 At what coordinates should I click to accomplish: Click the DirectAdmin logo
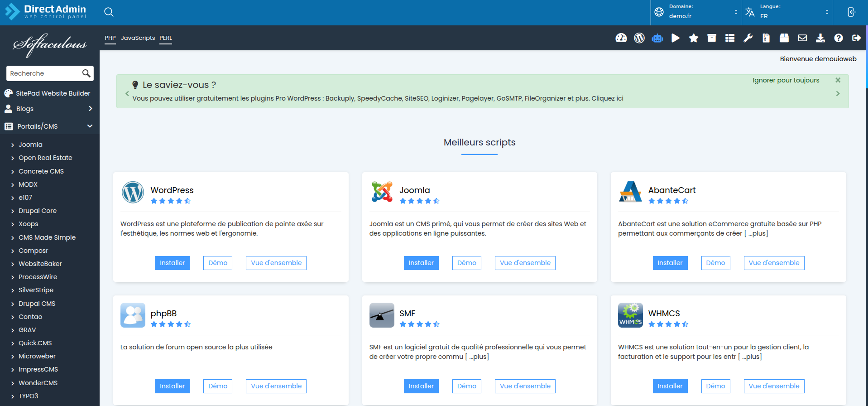45,12
